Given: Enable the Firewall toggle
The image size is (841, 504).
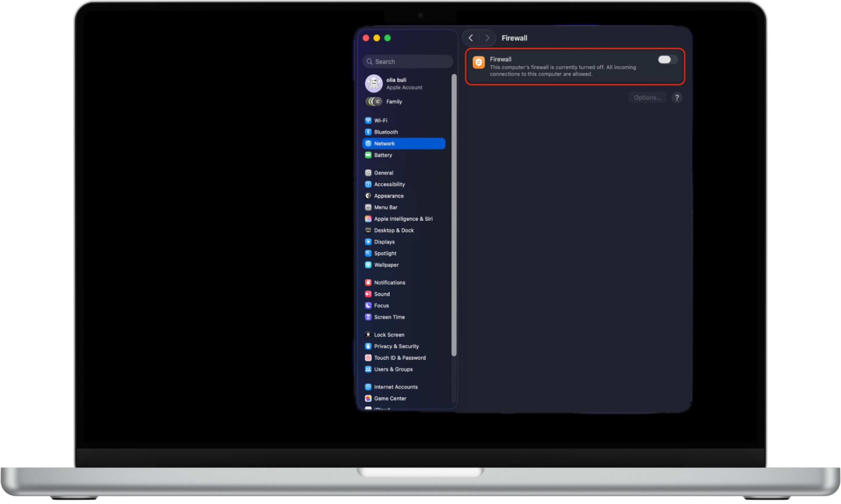Looking at the screenshot, I should (x=667, y=59).
